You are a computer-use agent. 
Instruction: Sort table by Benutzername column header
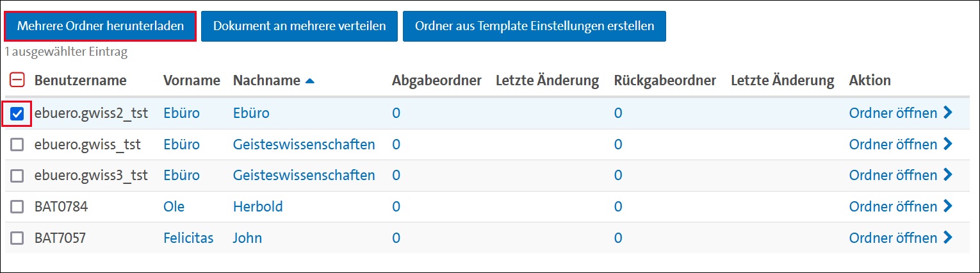click(x=80, y=81)
